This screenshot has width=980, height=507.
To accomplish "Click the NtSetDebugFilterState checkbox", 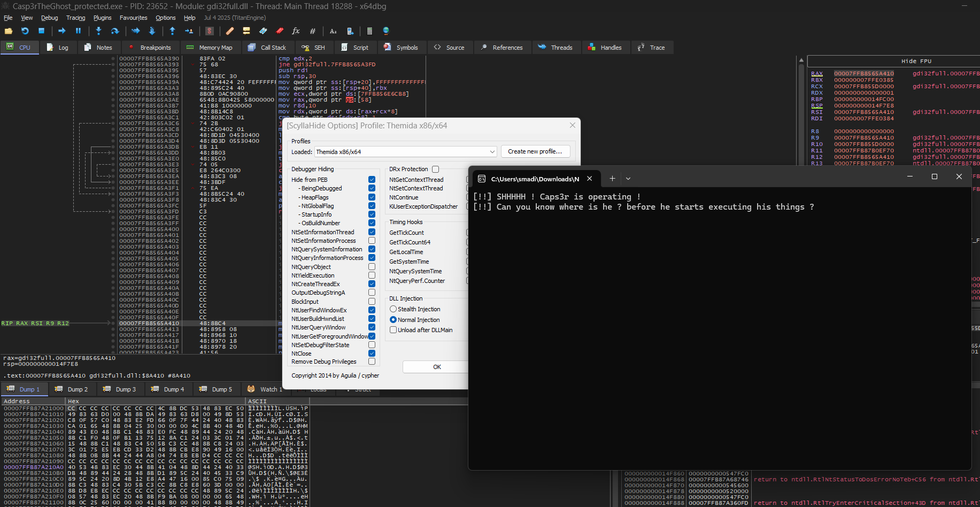I will point(372,345).
